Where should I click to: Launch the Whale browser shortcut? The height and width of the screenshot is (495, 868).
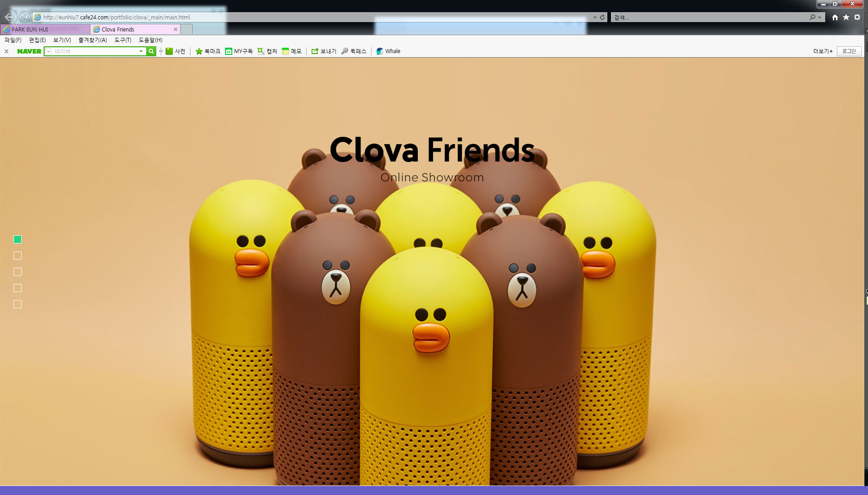click(x=388, y=51)
